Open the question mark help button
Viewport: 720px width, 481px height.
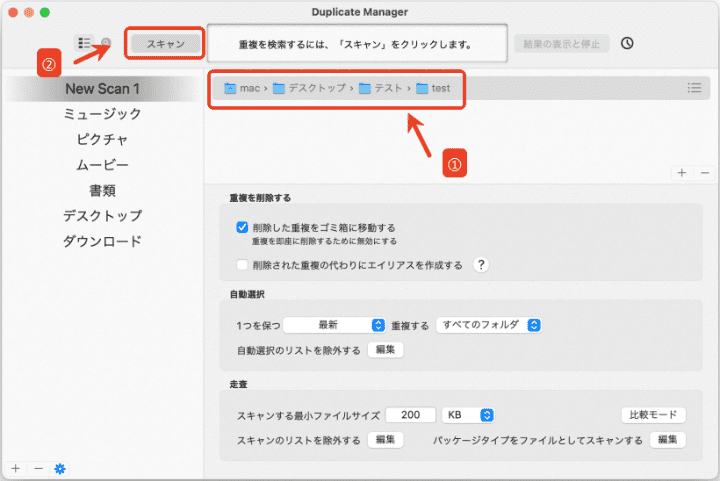[x=481, y=265]
